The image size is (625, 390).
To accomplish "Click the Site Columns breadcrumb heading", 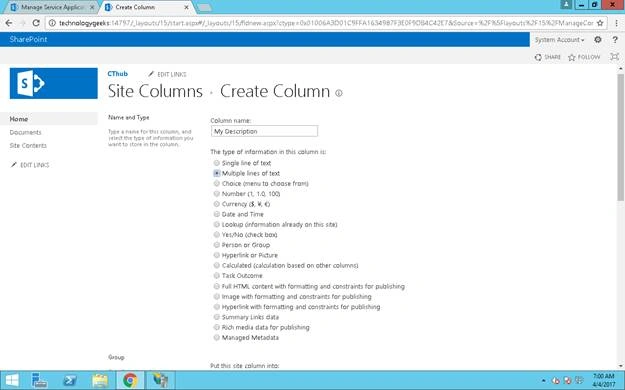I will coord(155,91).
